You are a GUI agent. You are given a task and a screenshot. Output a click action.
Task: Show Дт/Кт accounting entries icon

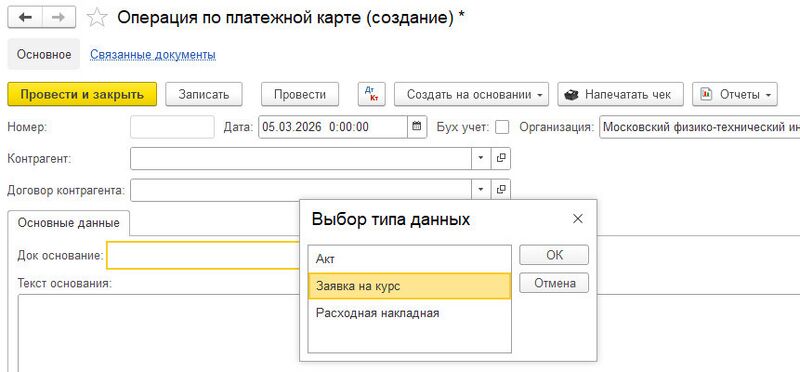pyautogui.click(x=371, y=94)
